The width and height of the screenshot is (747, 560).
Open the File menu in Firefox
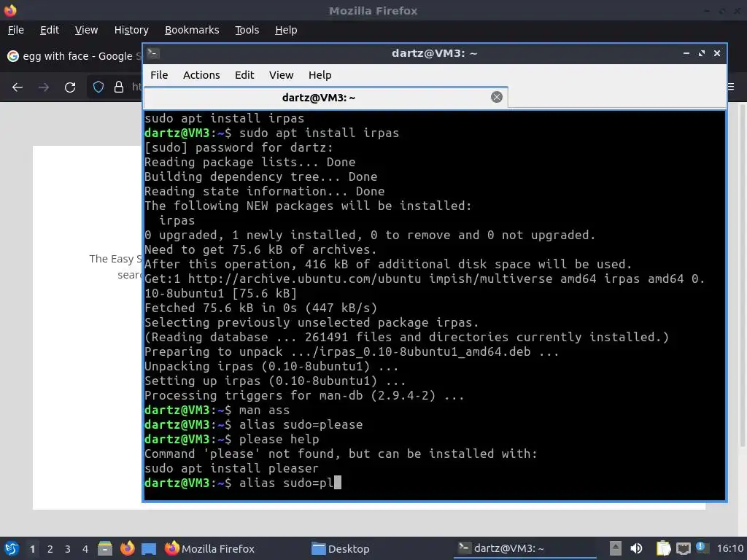pos(16,30)
